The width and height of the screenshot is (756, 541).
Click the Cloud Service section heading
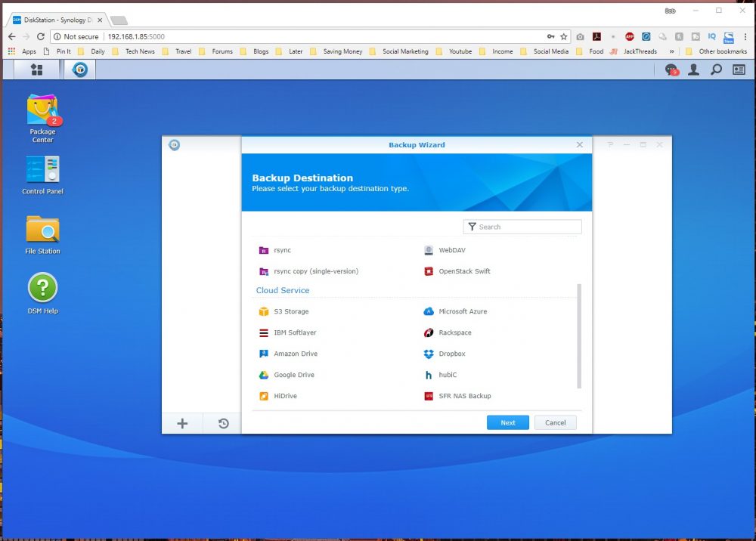pos(283,290)
